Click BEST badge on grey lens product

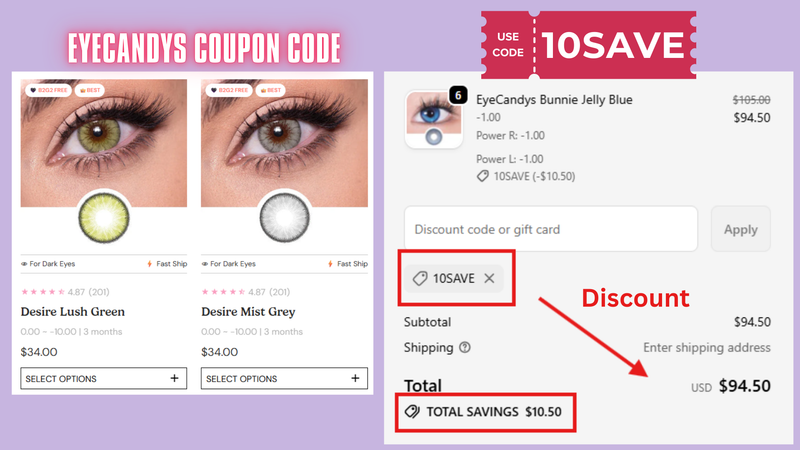tap(270, 90)
